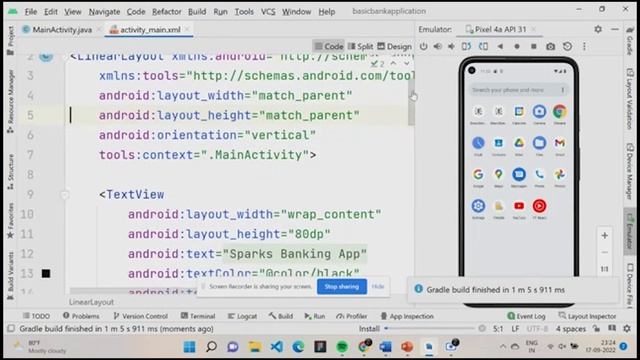Viewport: 640px width, 360px height.
Task: Close the activity_main.xml tab
Action: click(x=187, y=29)
